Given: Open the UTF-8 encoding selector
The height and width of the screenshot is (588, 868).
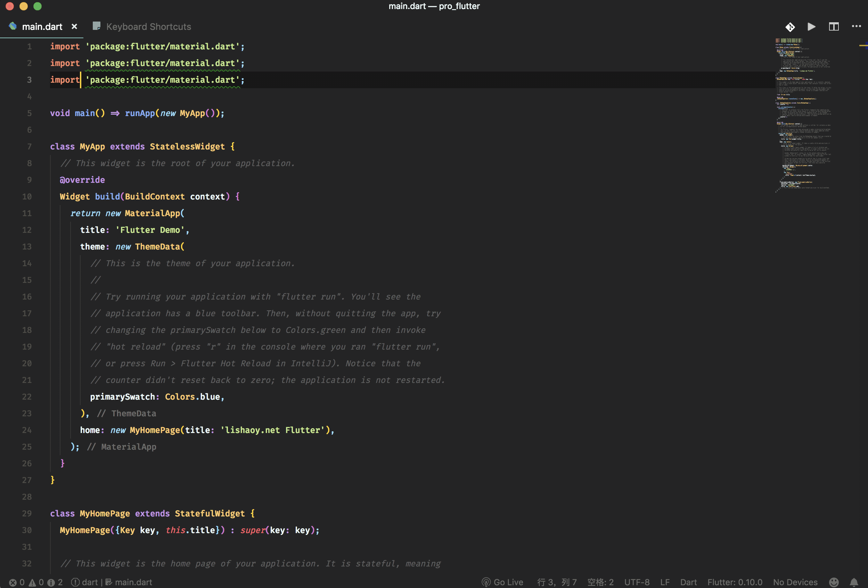Looking at the screenshot, I should click(x=637, y=582).
